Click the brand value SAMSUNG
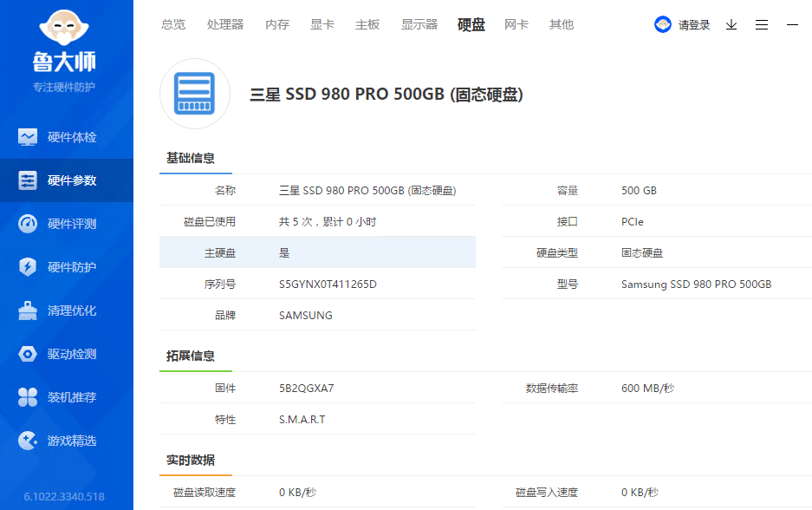The width and height of the screenshot is (812, 510). 306,315
